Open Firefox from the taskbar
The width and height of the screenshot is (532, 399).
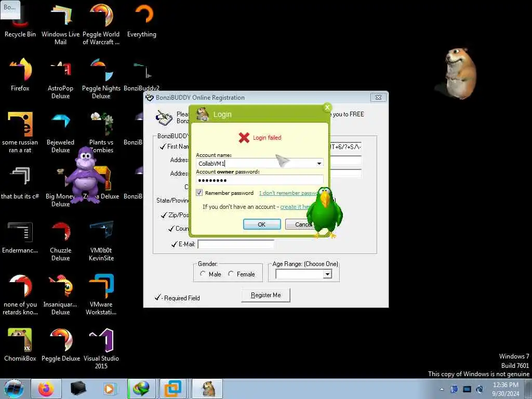click(46, 389)
